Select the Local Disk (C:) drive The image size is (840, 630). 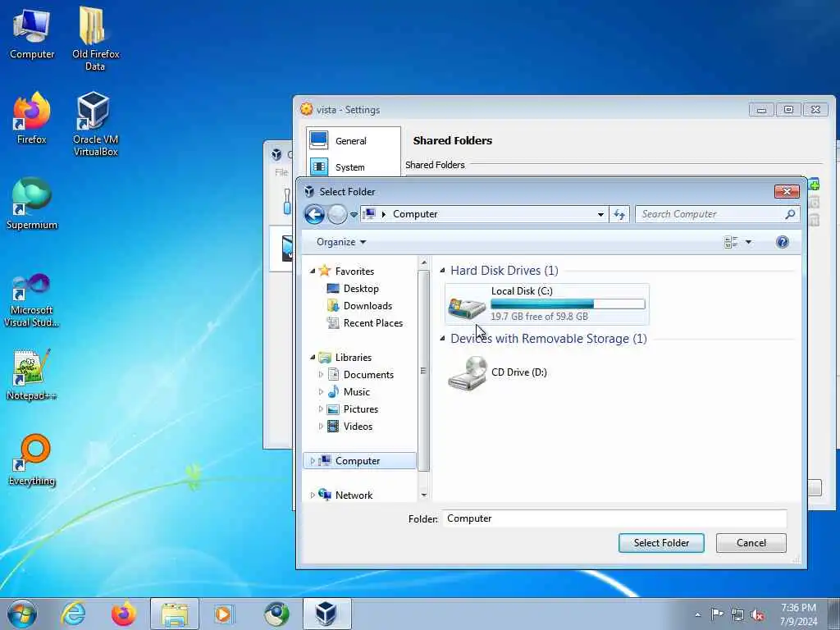[x=546, y=304]
